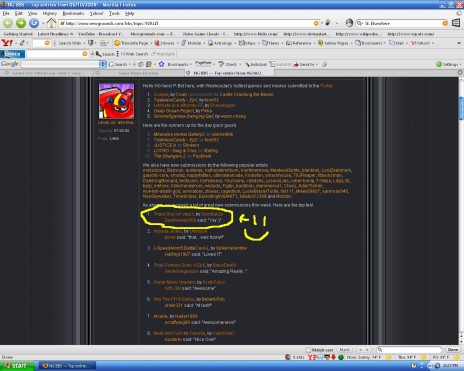Click the Google toolbar Check spelling button
464x371 pixels.
228,64
